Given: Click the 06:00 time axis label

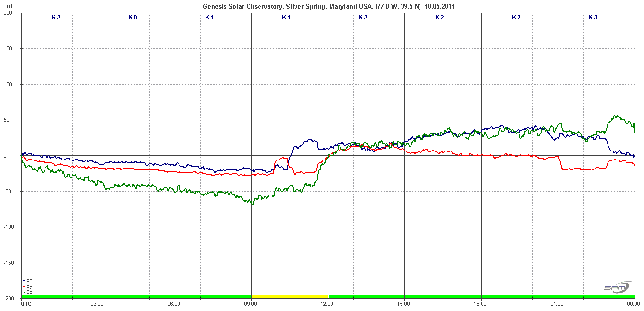Looking at the screenshot, I should click(174, 304).
